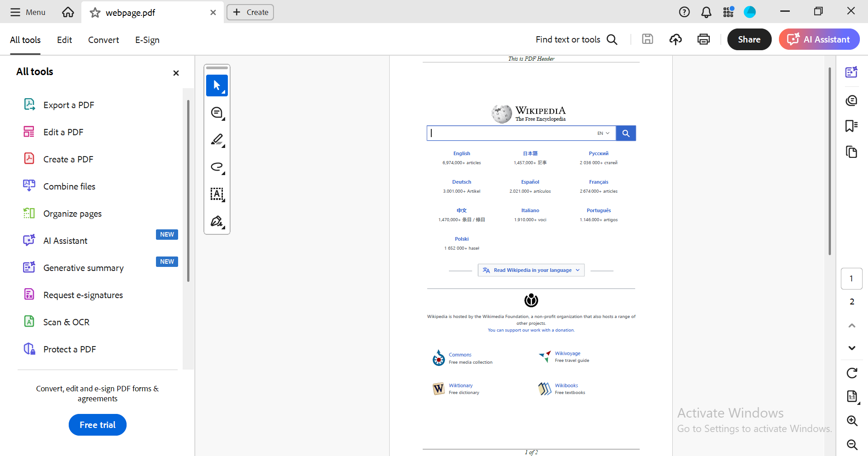Open the apps grid icon
This screenshot has width=868, height=456.
coord(728,12)
